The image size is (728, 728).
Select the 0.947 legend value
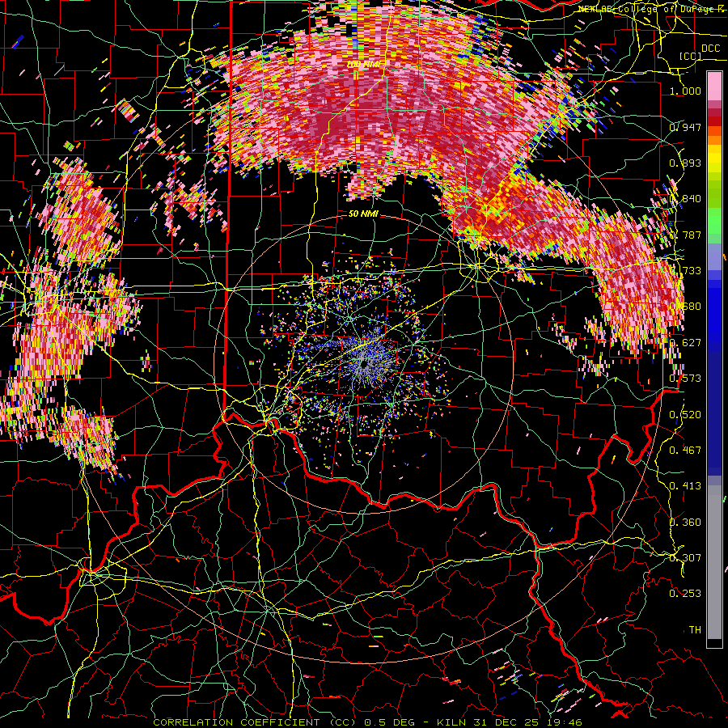pos(685,127)
